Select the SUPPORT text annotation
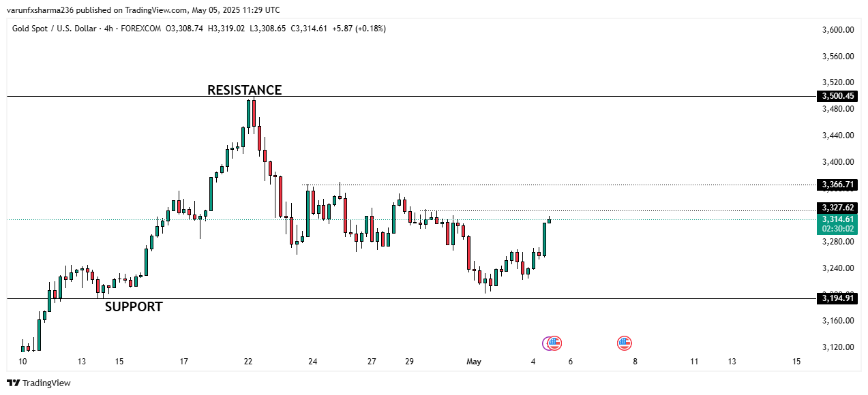The image size is (868, 395). [134, 307]
